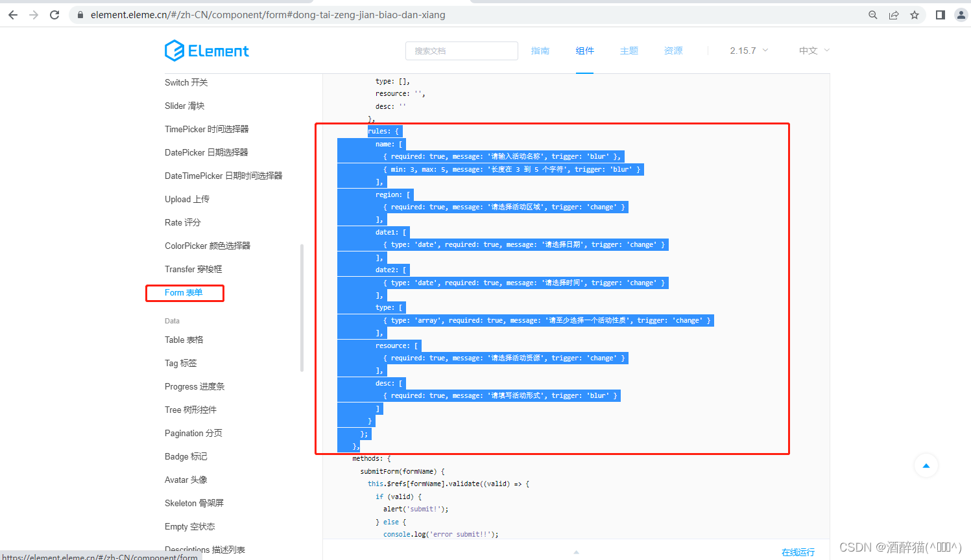
Task: Collapse the code block with bottom arrow
Action: tap(576, 552)
